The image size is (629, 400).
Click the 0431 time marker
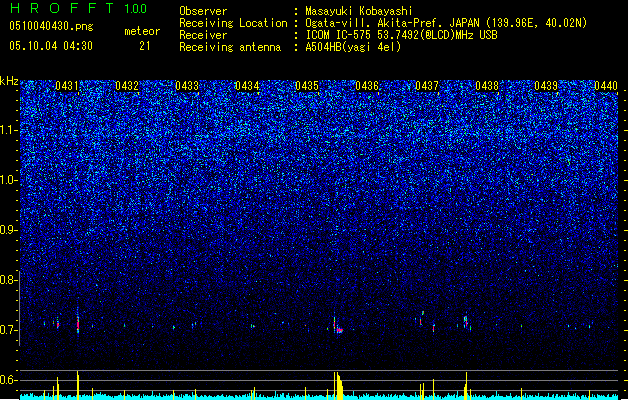67,86
